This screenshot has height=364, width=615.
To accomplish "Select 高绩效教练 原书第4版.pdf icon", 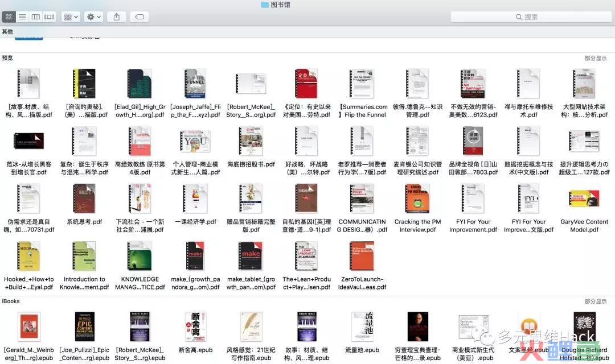I will pos(140,141).
